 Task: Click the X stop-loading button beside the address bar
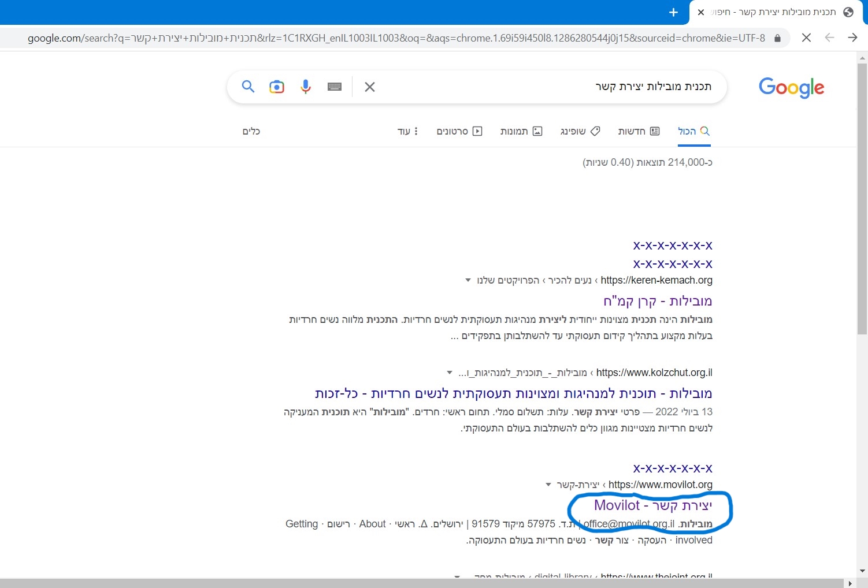pyautogui.click(x=807, y=38)
